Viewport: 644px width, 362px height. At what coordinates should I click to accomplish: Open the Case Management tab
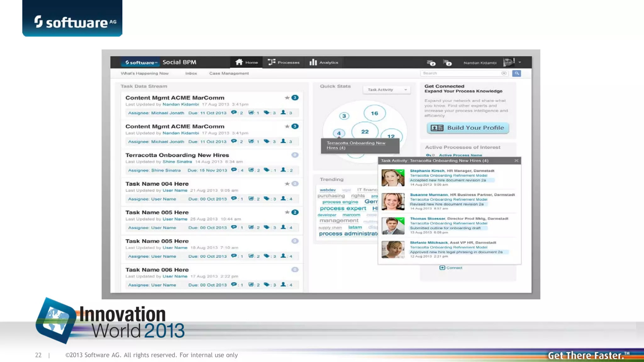(x=229, y=73)
